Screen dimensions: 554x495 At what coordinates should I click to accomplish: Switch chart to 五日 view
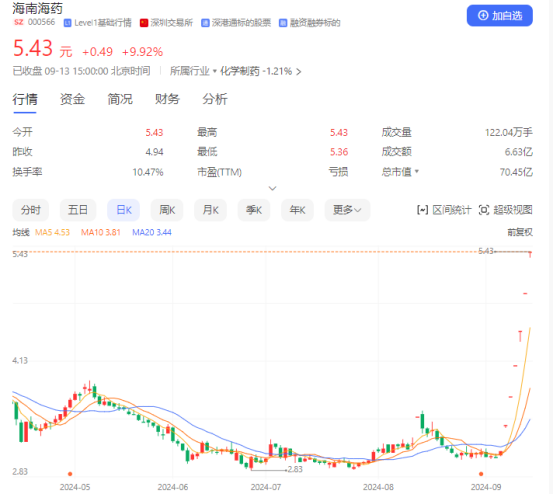[78, 210]
